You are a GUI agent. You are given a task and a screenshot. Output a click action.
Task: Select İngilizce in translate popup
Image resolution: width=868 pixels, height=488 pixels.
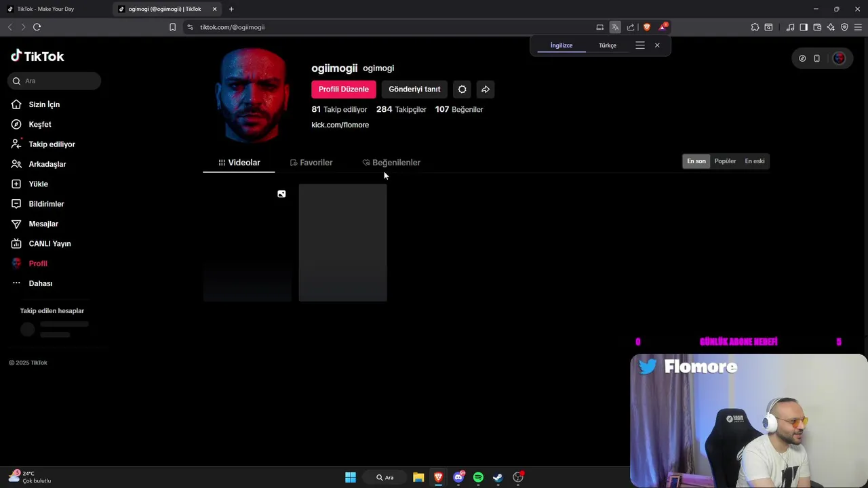[x=561, y=45]
